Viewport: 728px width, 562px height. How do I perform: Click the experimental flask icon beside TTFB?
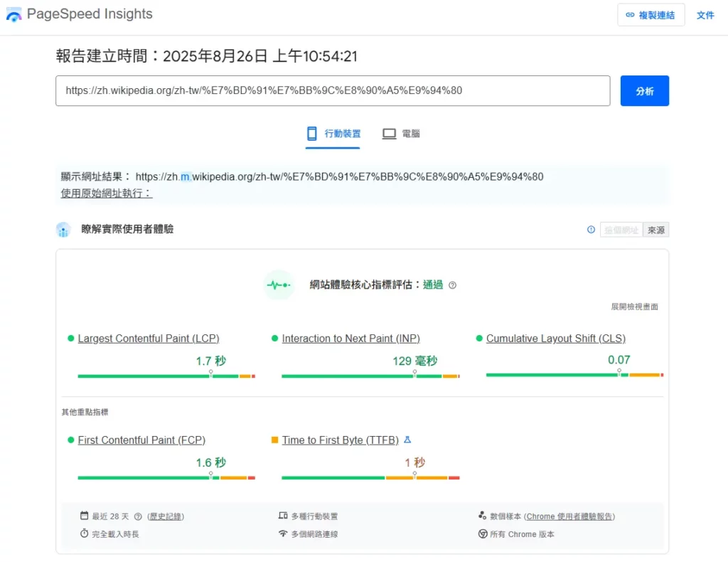pos(407,440)
